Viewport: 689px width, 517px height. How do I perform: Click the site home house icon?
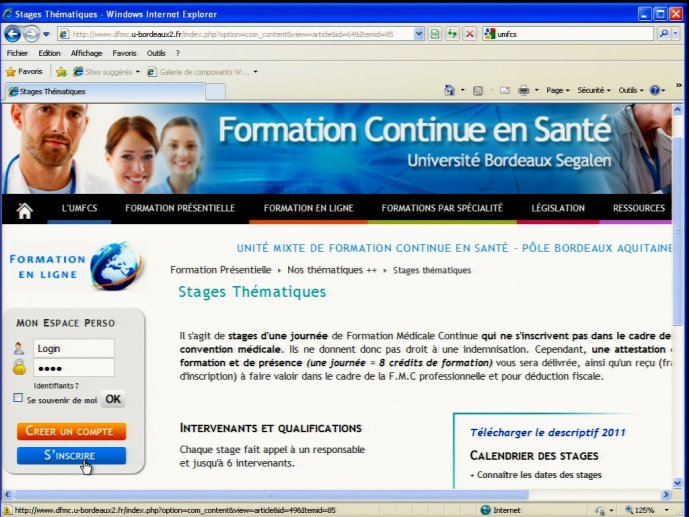coord(25,211)
